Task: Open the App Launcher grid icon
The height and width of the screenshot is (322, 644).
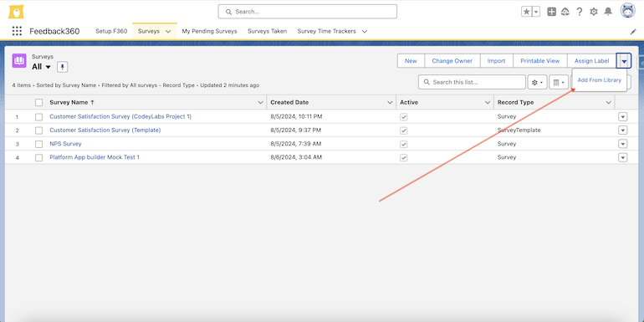Action: click(x=17, y=31)
